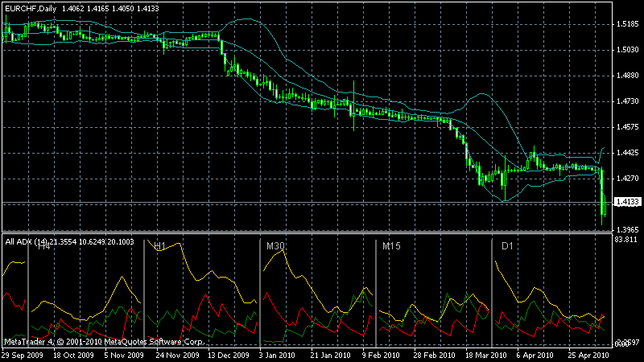
Task: Click the 13 Dec 2009 date label
Action: 229,356
